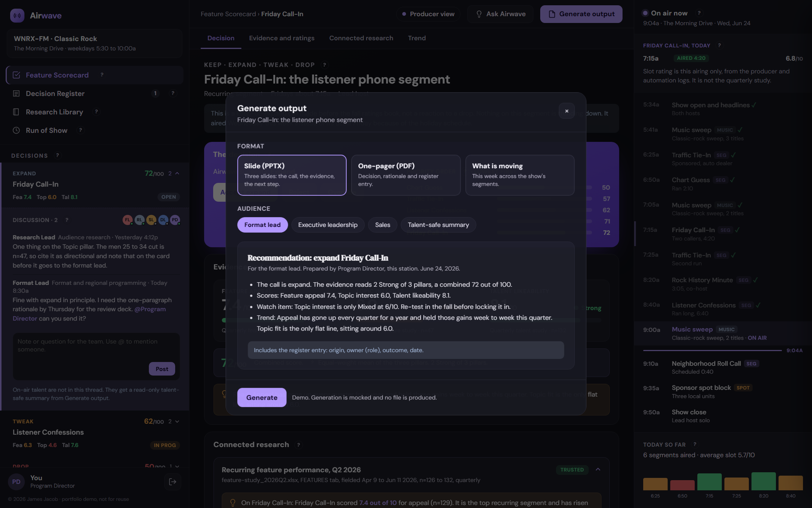Collapse the Recurring feature performance research card
Viewport: 812px width, 508px height.
pos(598,470)
